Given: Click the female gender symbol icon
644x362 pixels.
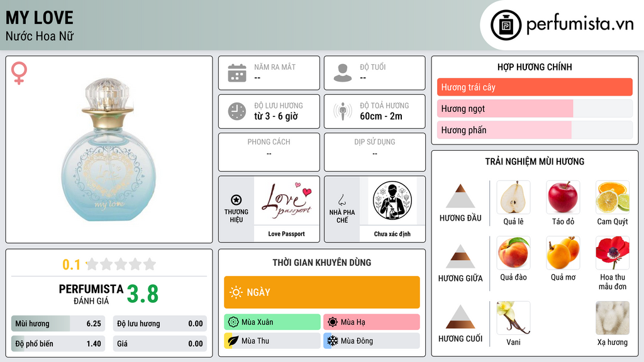Looking at the screenshot, I should point(19,73).
